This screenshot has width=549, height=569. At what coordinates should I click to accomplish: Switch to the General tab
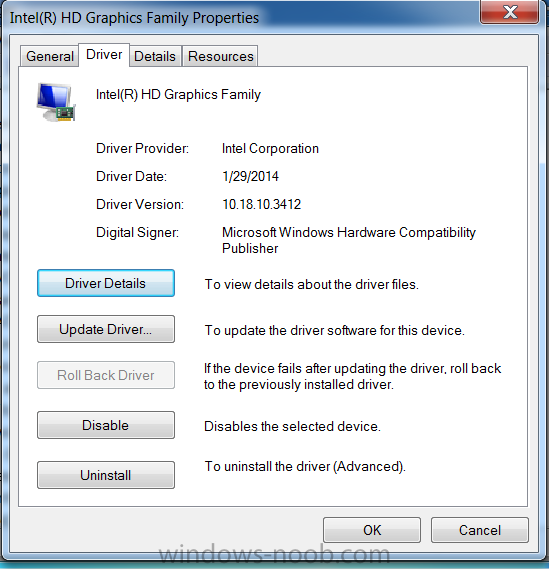tap(50, 56)
